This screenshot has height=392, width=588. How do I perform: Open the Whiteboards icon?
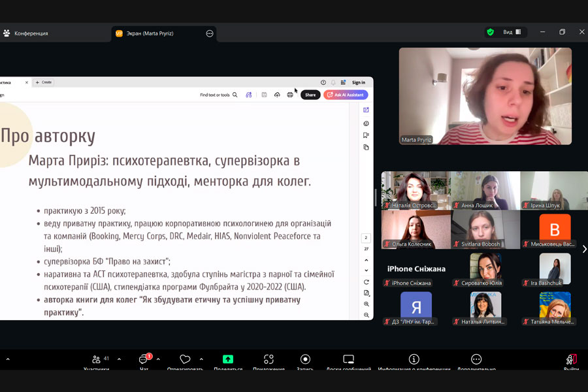click(x=348, y=359)
